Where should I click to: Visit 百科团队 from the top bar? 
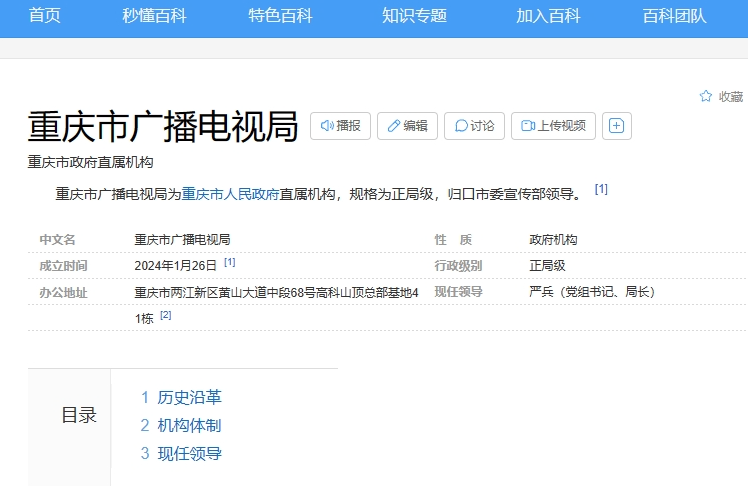(x=674, y=16)
